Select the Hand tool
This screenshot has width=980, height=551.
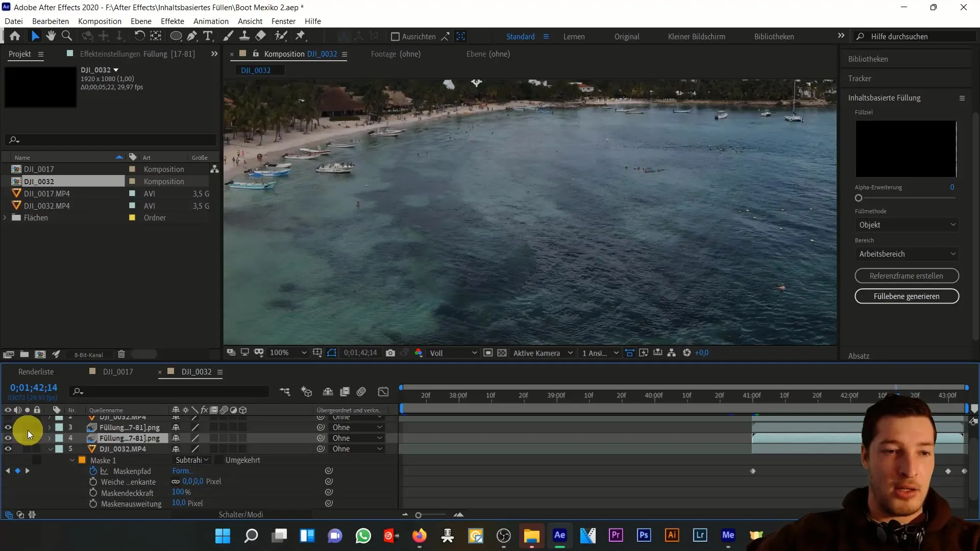[51, 36]
